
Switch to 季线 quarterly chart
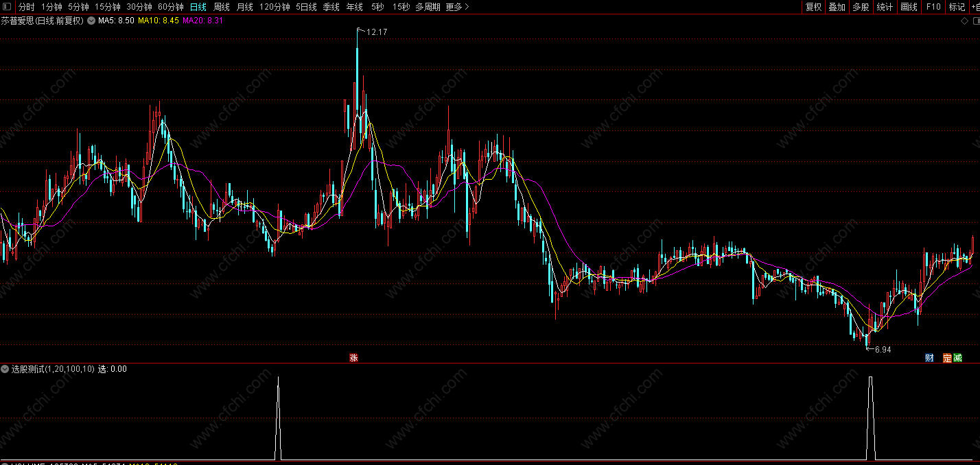click(x=331, y=7)
